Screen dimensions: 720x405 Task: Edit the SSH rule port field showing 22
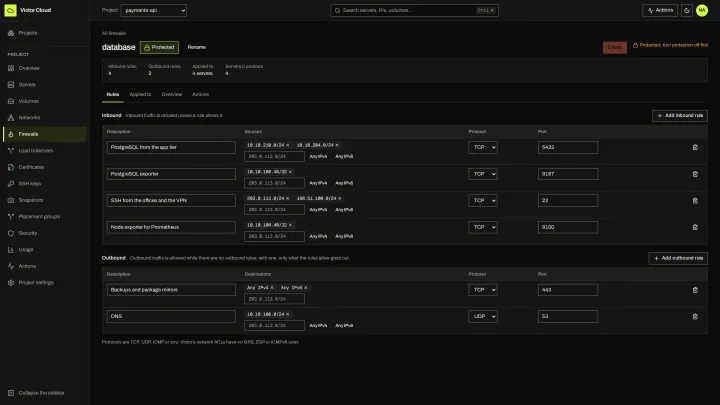(568, 201)
